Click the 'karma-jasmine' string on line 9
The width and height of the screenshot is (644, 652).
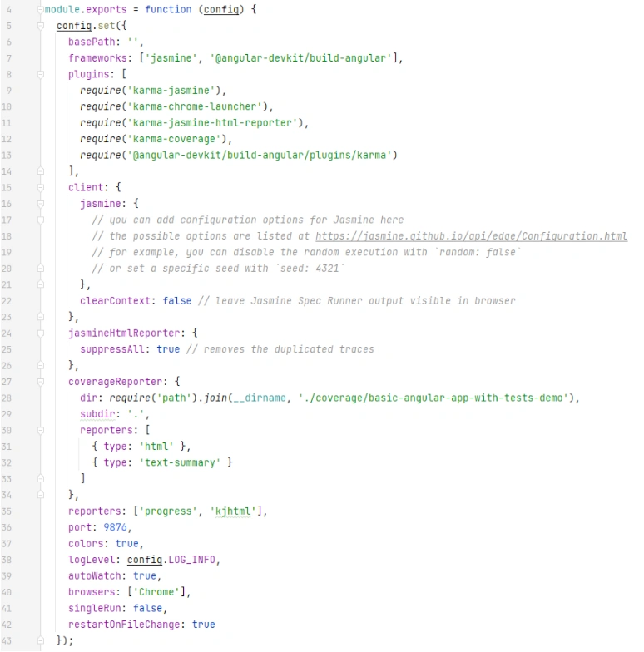(x=171, y=91)
